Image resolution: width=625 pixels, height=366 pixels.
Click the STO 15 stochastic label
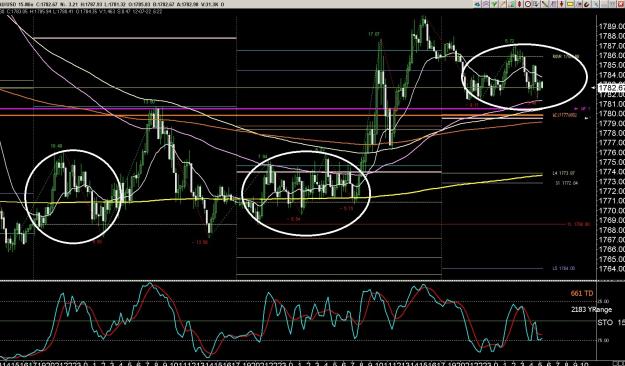[611, 322]
